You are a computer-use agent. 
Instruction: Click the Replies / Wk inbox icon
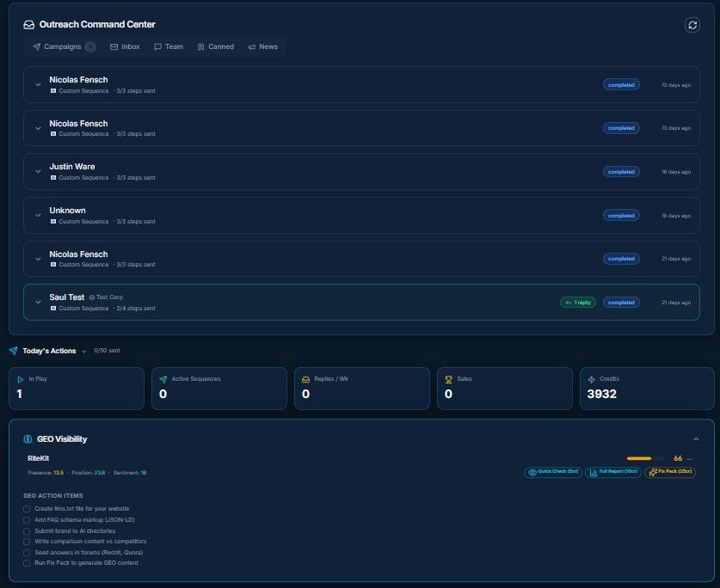click(305, 379)
